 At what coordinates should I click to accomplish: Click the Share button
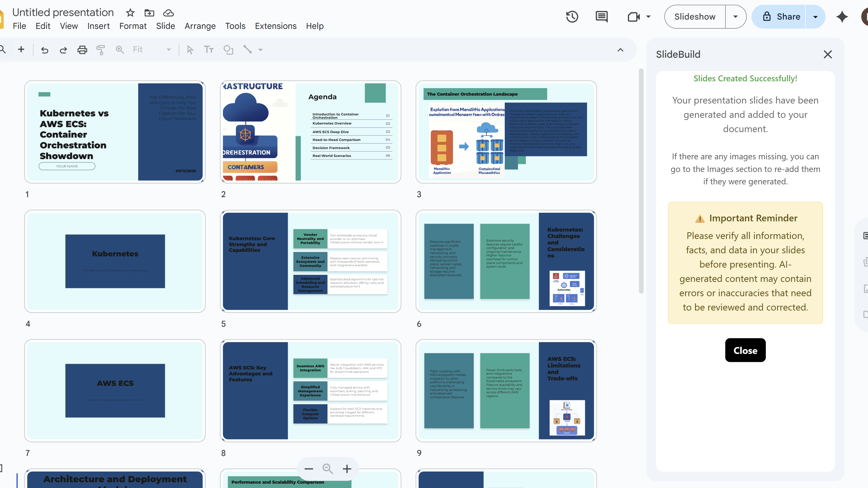[779, 16]
